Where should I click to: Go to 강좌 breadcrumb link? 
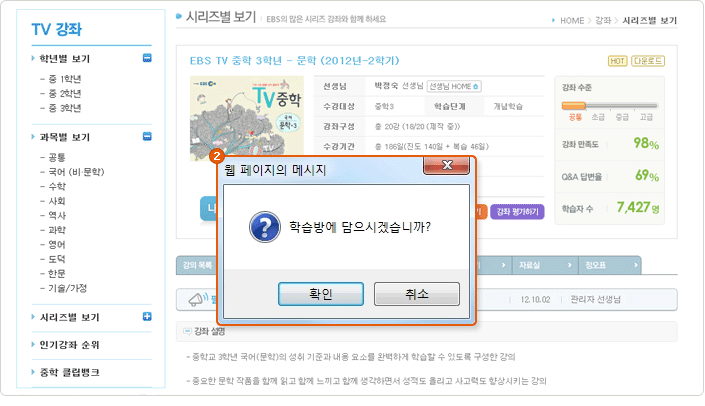pyautogui.click(x=603, y=21)
